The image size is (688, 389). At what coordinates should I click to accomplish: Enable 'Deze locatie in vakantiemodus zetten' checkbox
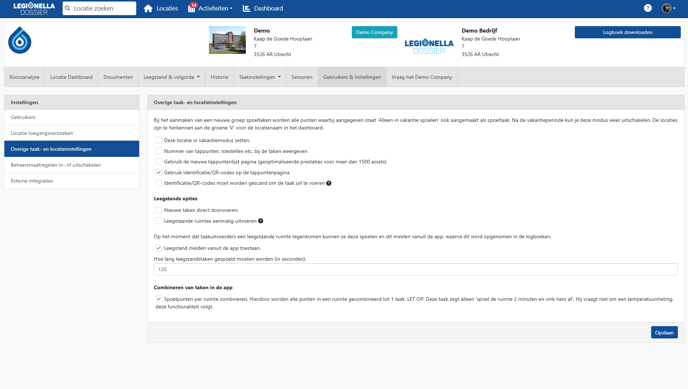pos(158,140)
